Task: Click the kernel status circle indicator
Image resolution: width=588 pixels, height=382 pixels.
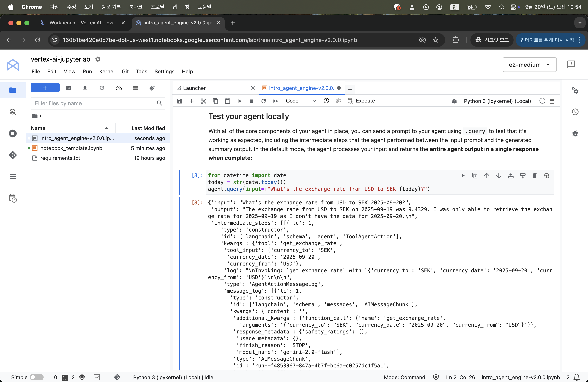Action: [542, 101]
